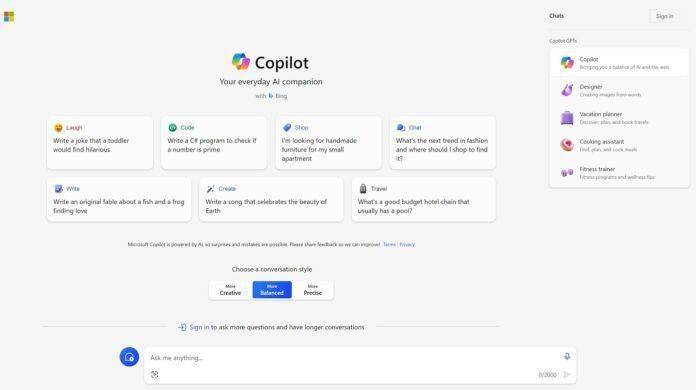The width and height of the screenshot is (696, 390).
Task: Click the Ask me anything input field
Action: [x=351, y=358]
